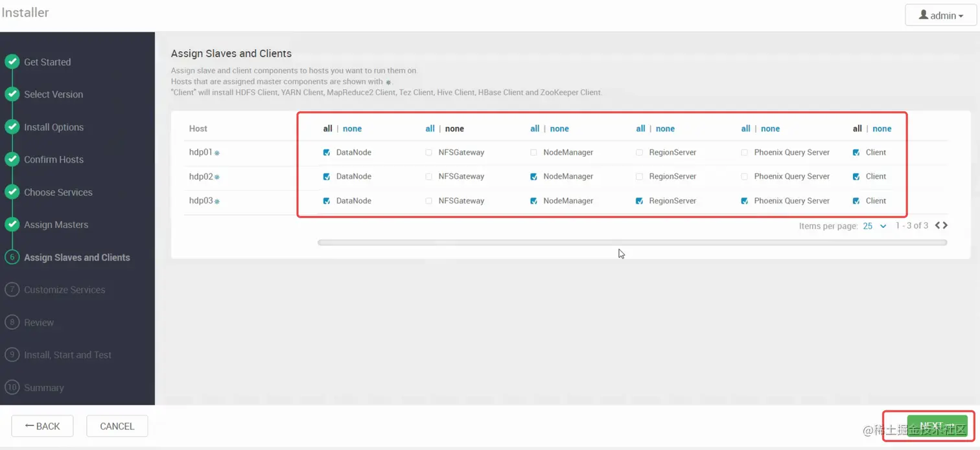Toggle DataNode checkbox for hdp03
Image resolution: width=980 pixels, height=450 pixels.
point(327,201)
